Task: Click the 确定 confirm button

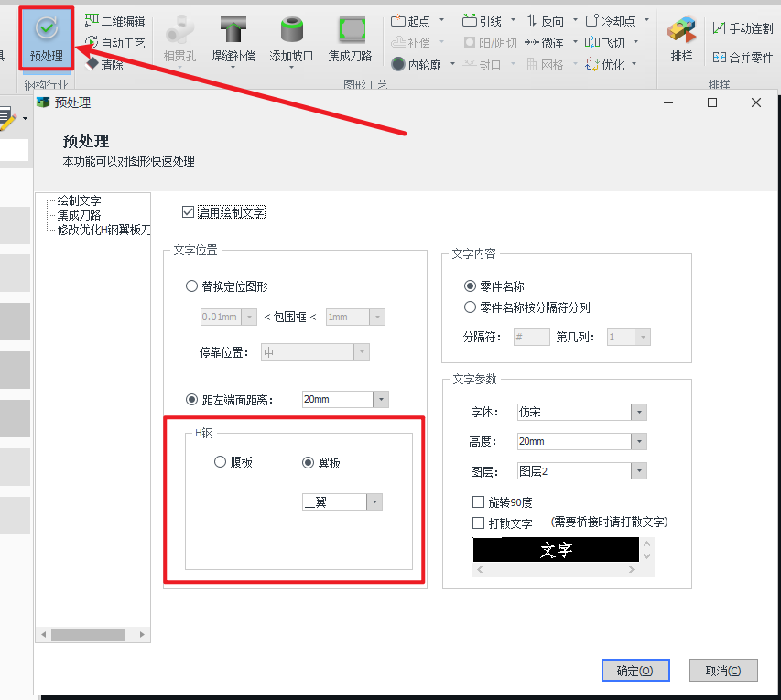Action: point(635,671)
